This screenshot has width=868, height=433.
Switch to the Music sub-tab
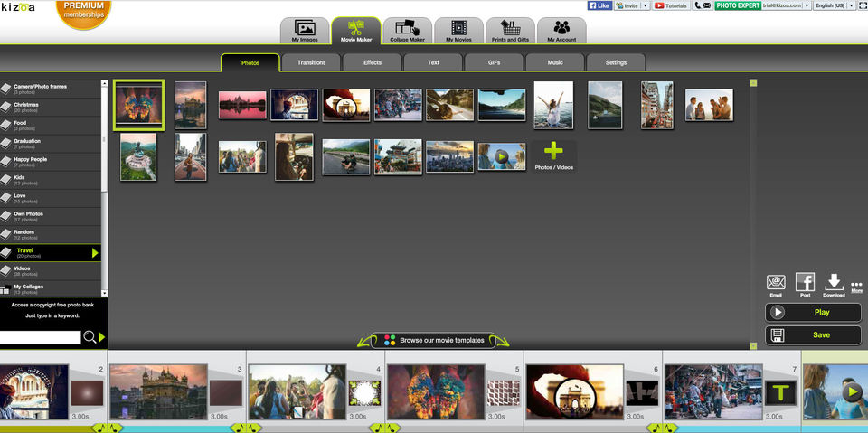[555, 62]
